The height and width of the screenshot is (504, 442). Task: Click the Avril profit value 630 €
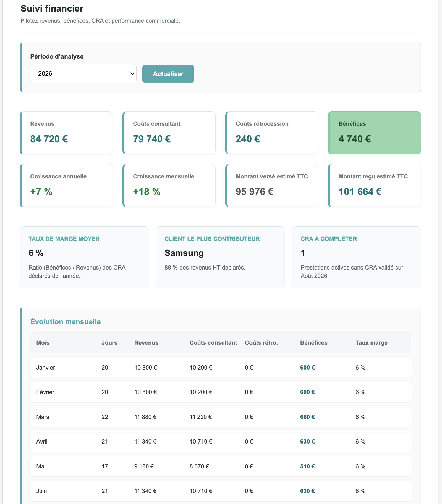pyautogui.click(x=307, y=442)
